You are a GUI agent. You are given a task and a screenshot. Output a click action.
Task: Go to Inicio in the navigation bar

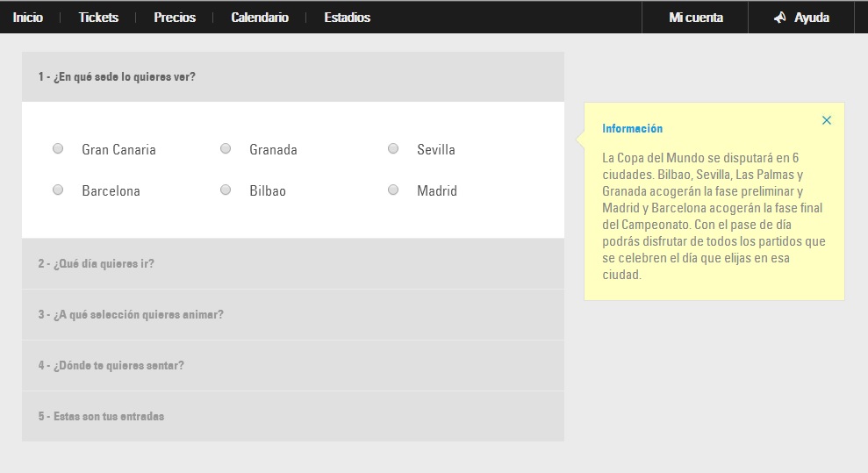(x=28, y=18)
